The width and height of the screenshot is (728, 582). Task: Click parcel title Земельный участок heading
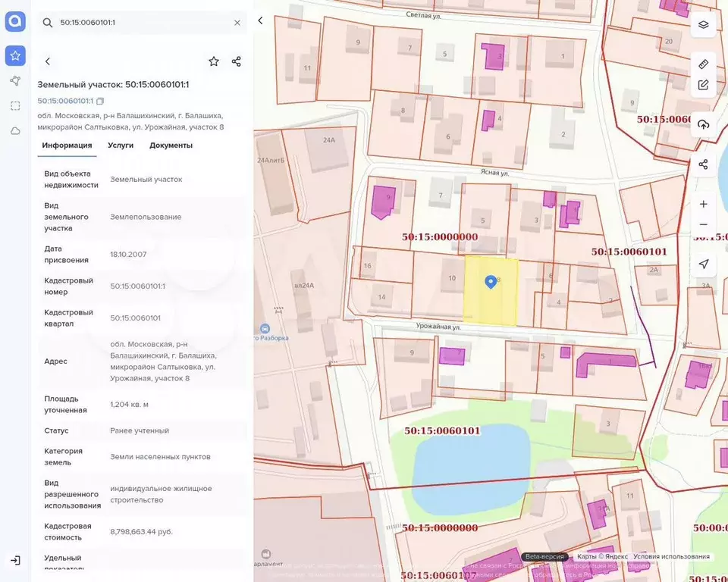coord(113,84)
